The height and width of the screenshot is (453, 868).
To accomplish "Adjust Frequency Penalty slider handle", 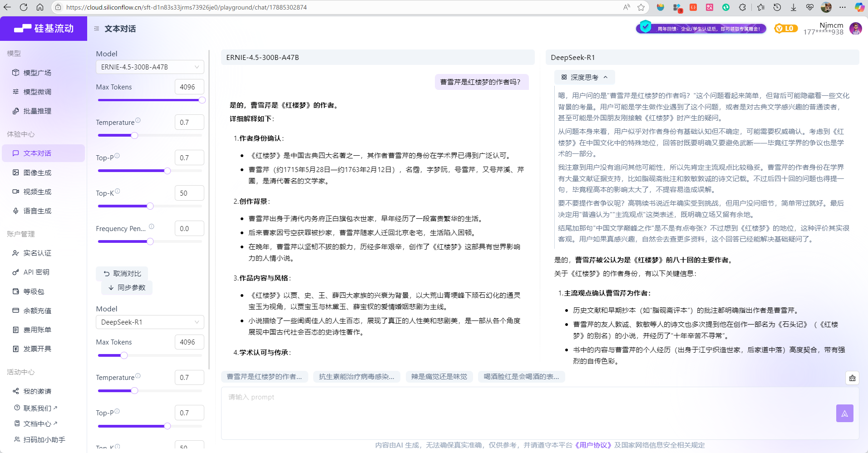I will [150, 241].
